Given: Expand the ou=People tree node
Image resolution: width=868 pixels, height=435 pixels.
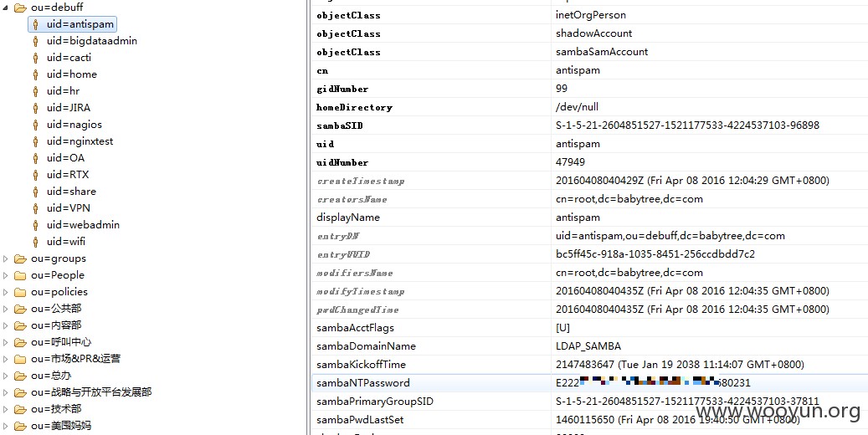Looking at the screenshot, I should click(x=6, y=275).
